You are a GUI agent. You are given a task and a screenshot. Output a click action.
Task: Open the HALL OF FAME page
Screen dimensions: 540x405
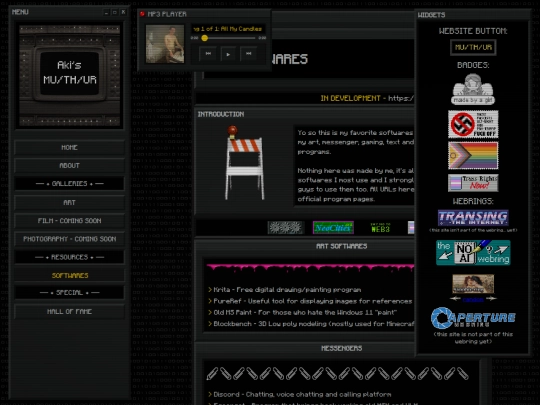point(69,312)
